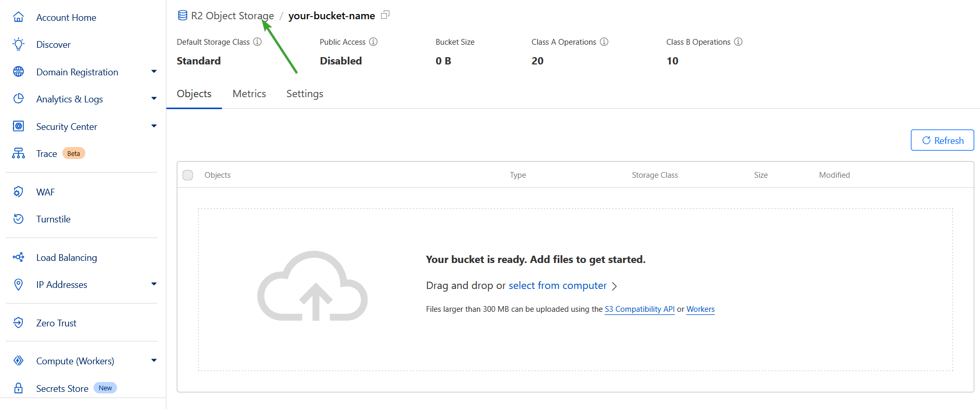Click the Class A Operations value 20
Image resolution: width=980 pixels, height=409 pixels.
click(x=538, y=61)
